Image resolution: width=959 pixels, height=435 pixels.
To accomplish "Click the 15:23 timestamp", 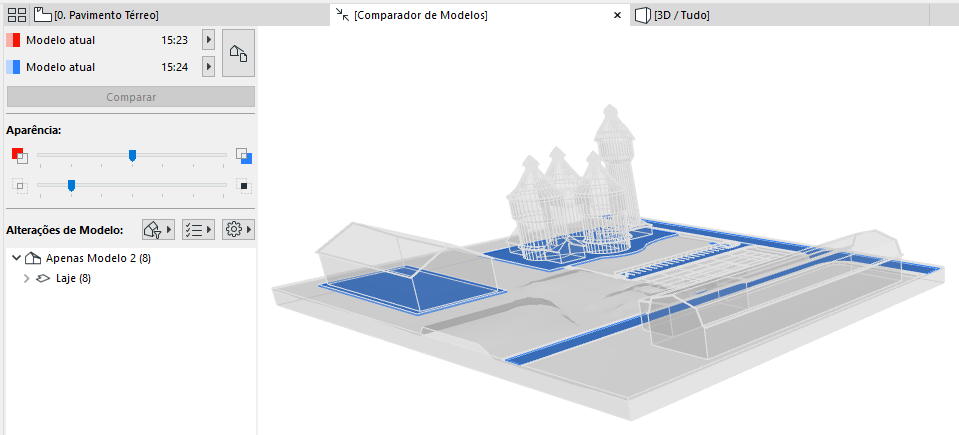I will 174,40.
